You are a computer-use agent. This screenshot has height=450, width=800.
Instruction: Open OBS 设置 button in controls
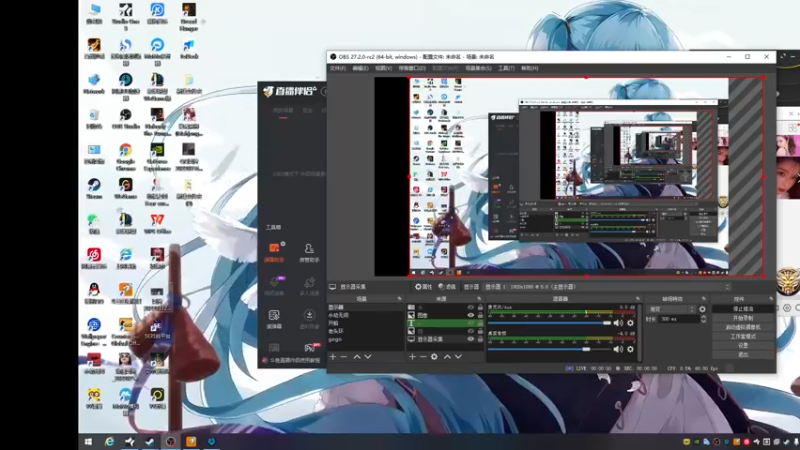point(743,345)
